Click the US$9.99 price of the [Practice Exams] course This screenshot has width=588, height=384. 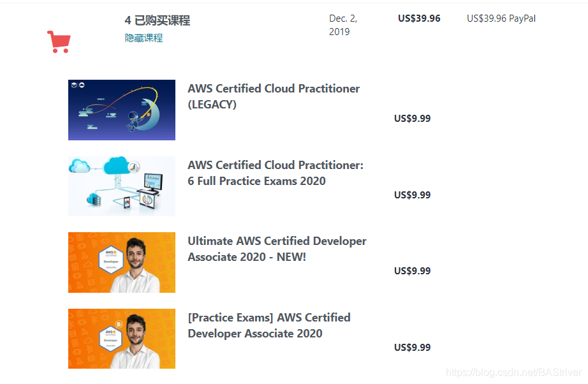tap(412, 347)
